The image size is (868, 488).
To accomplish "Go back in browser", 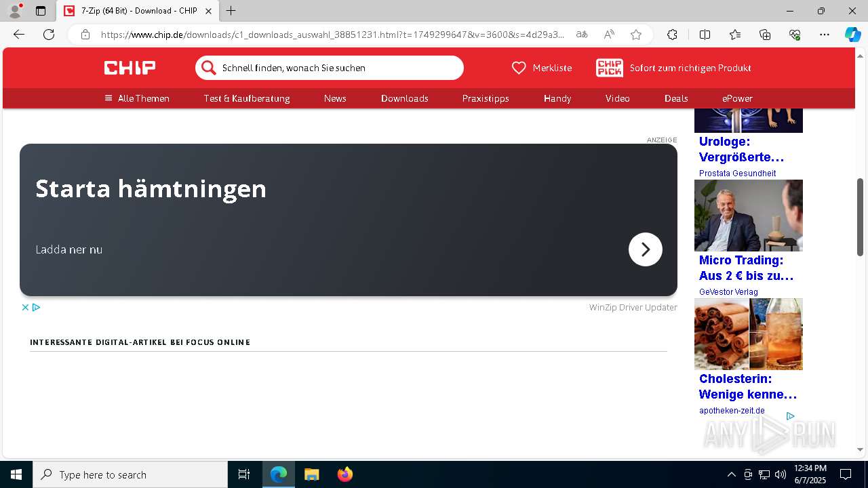I will 19,35.
